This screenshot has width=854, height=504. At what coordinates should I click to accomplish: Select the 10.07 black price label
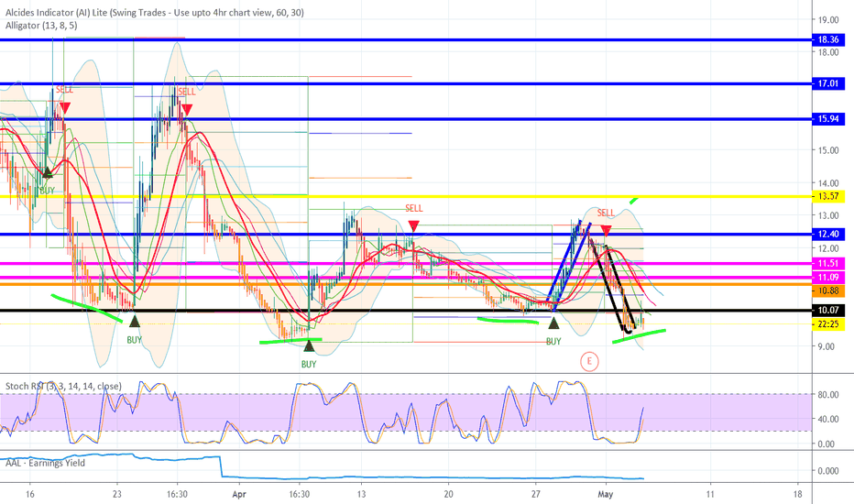point(827,311)
